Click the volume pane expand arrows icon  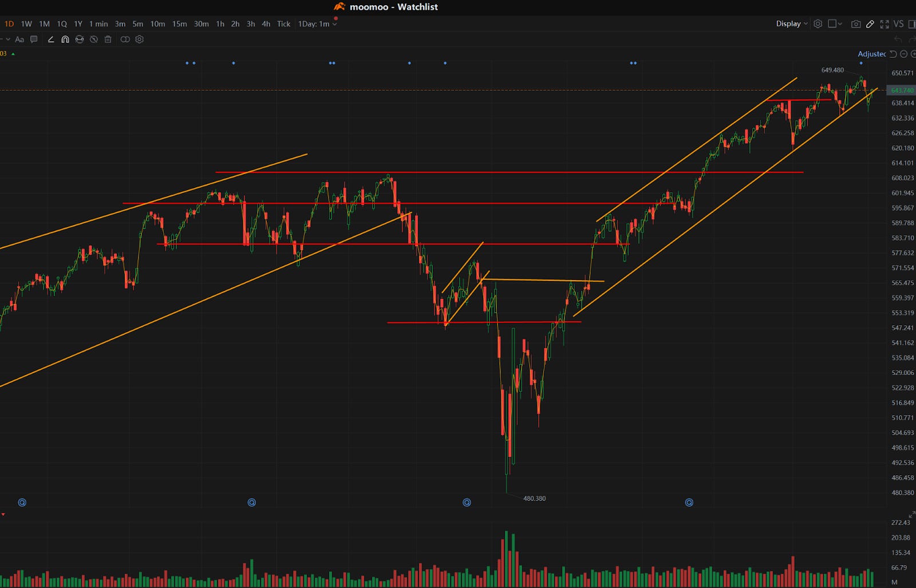coord(912,515)
